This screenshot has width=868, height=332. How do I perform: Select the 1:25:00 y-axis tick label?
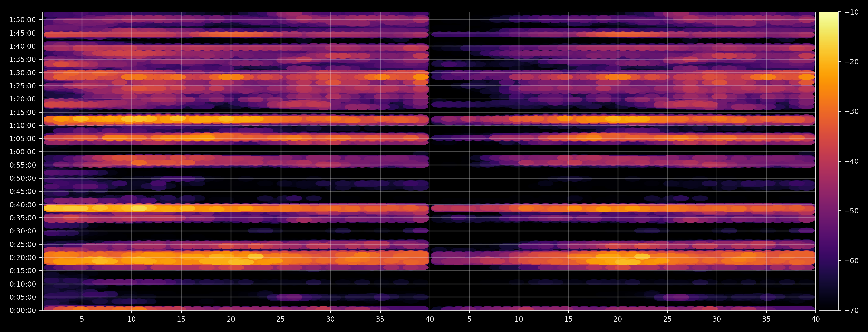pos(23,86)
